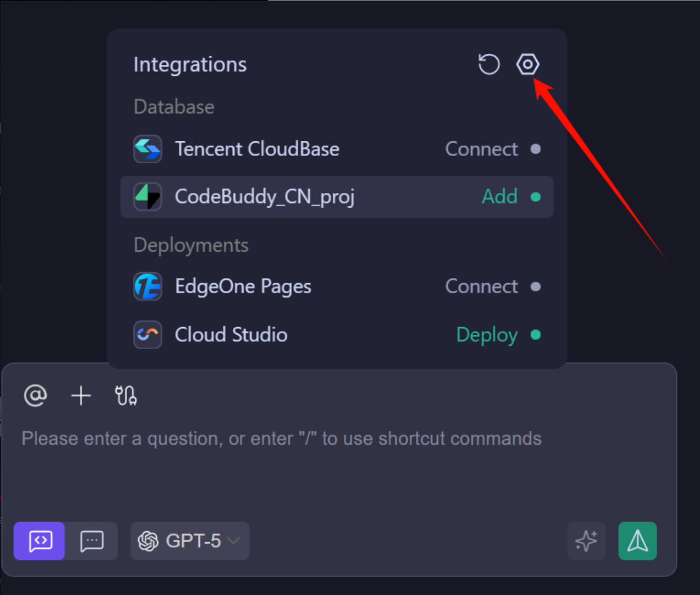This screenshot has height=595, width=700.
Task: Click the sparkle enhance prompt icon
Action: pos(586,541)
